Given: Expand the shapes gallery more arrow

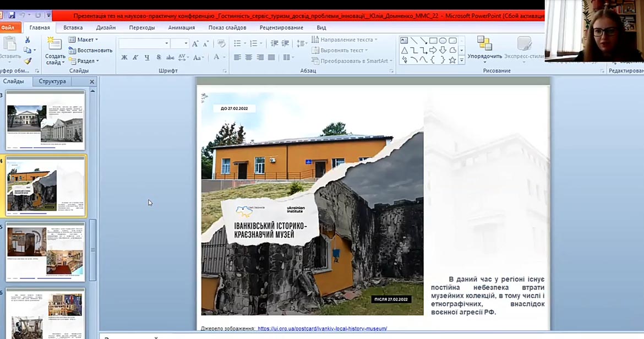Looking at the screenshot, I should [x=462, y=61].
